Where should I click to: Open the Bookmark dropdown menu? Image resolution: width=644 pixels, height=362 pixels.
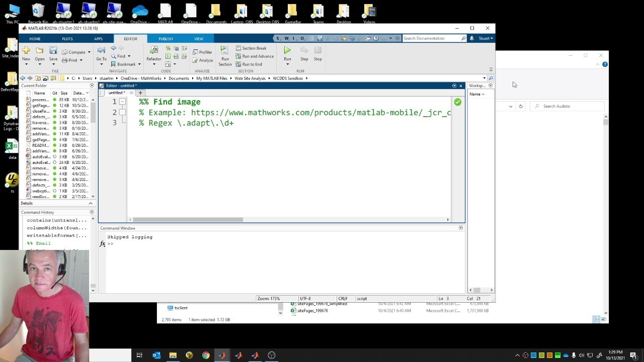tap(139, 64)
